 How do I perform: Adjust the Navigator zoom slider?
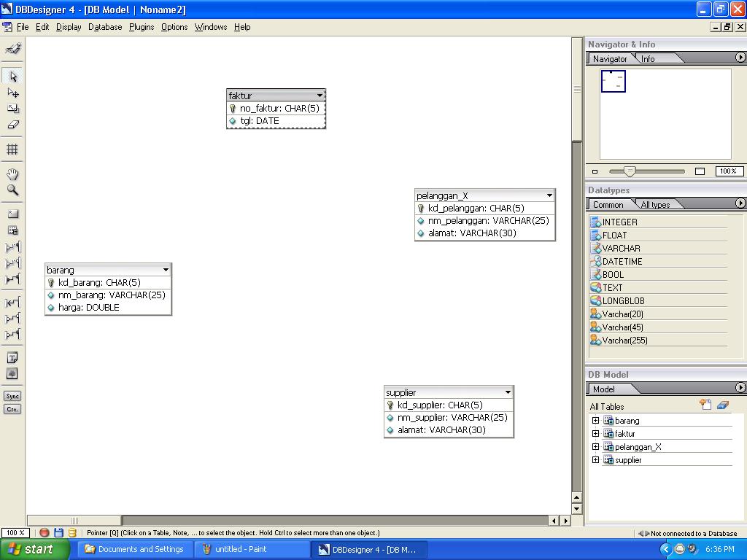(629, 171)
